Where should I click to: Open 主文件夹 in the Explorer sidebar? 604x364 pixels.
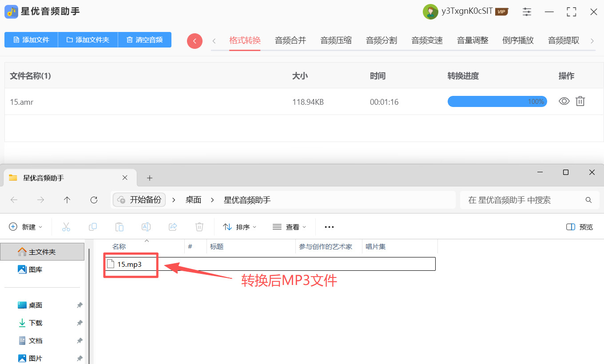click(x=42, y=252)
